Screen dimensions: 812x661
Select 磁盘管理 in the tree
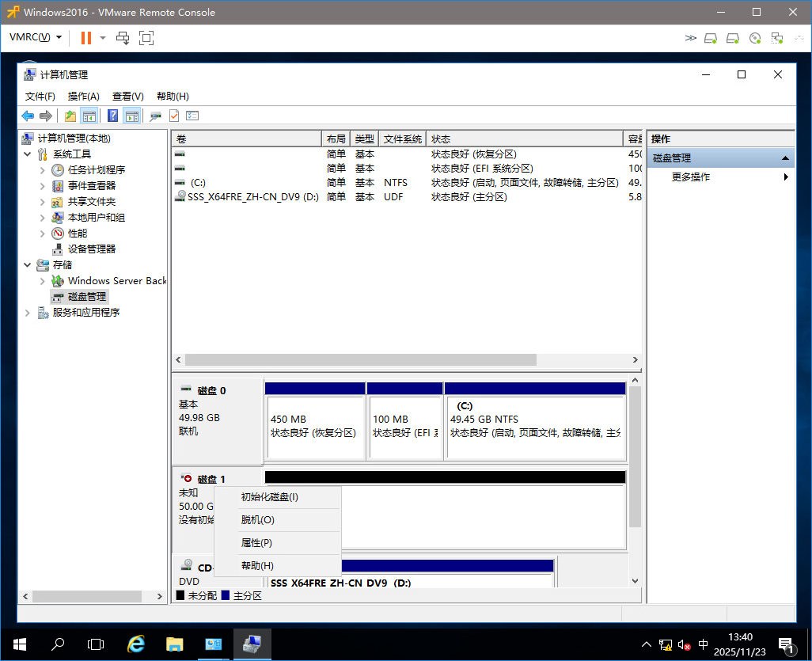[x=86, y=297]
